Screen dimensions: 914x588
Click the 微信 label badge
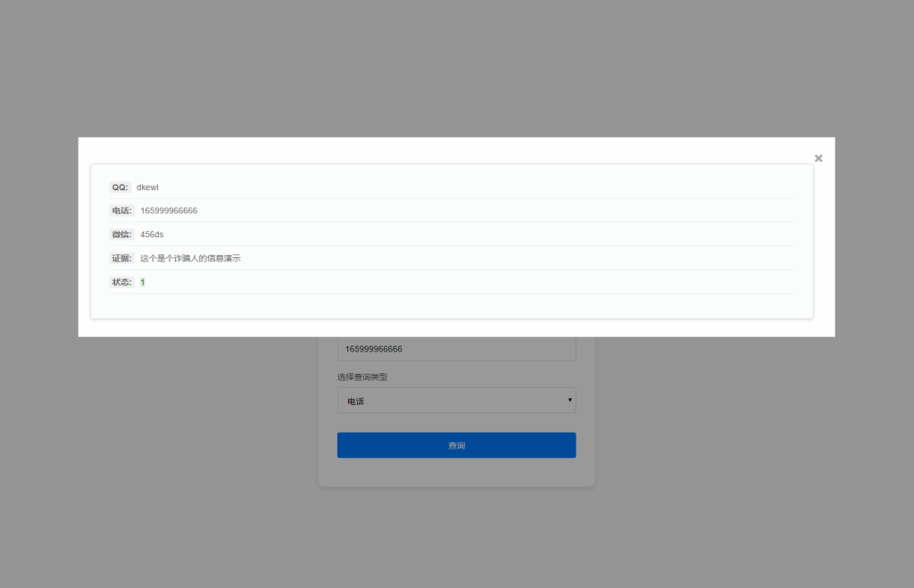click(121, 235)
